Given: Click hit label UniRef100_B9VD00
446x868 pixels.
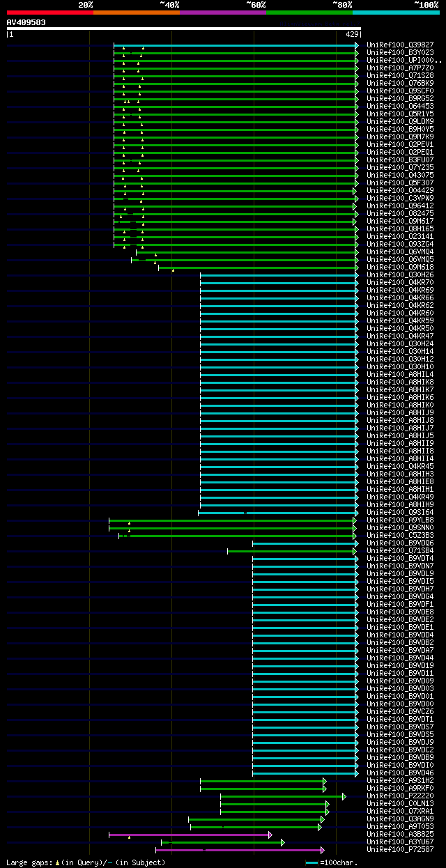Looking at the screenshot, I should 400,704.
